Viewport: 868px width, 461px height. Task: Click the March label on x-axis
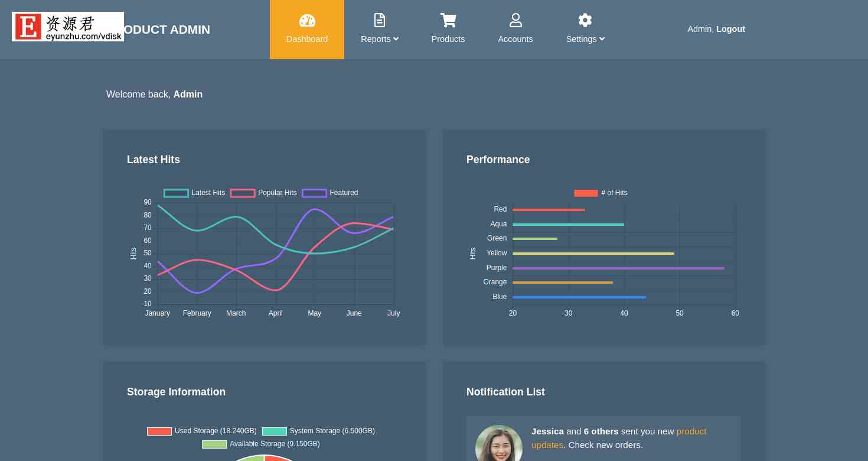[236, 313]
